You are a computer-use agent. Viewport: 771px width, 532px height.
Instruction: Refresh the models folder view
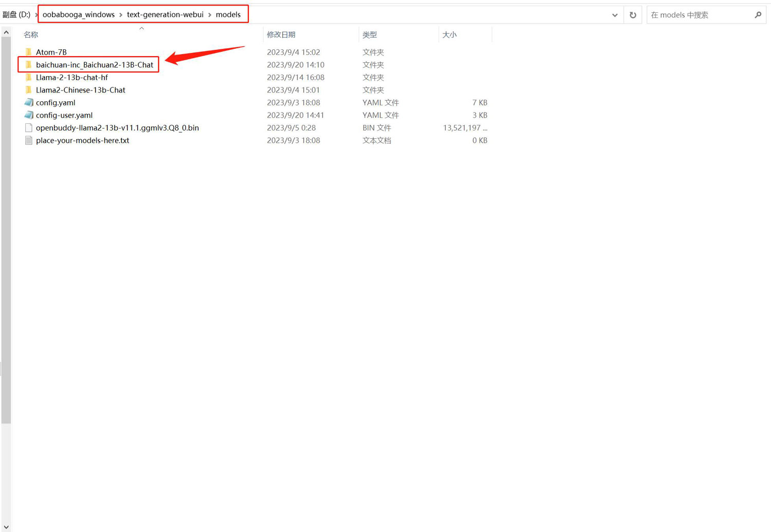633,15
